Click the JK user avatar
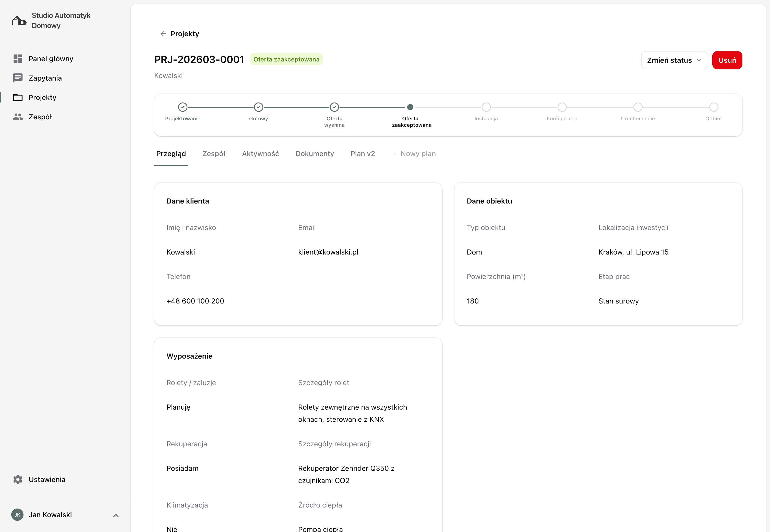Image resolution: width=770 pixels, height=532 pixels. [17, 515]
